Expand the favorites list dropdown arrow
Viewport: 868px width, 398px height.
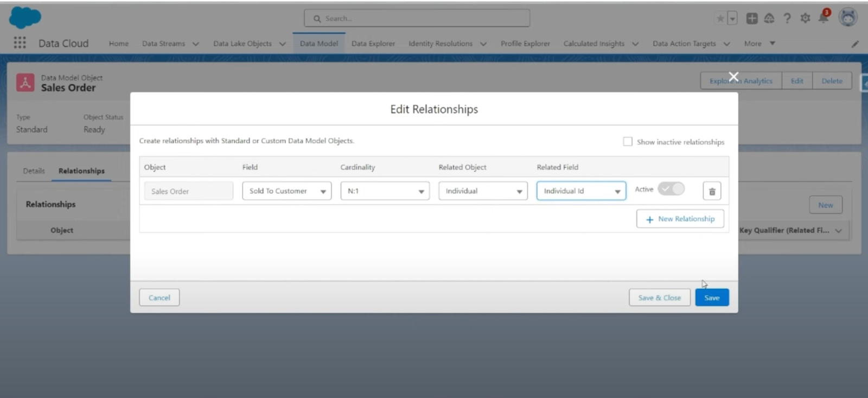click(x=732, y=18)
